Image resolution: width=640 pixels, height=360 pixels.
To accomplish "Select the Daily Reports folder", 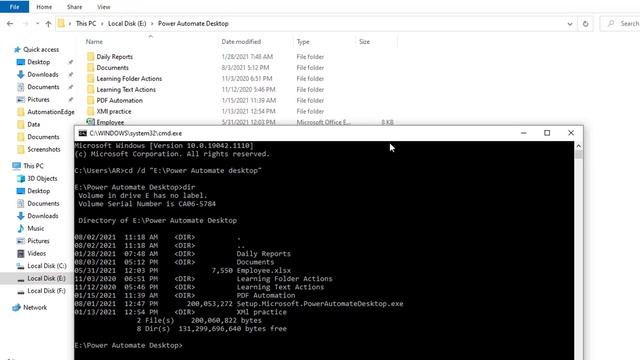I will pos(114,57).
